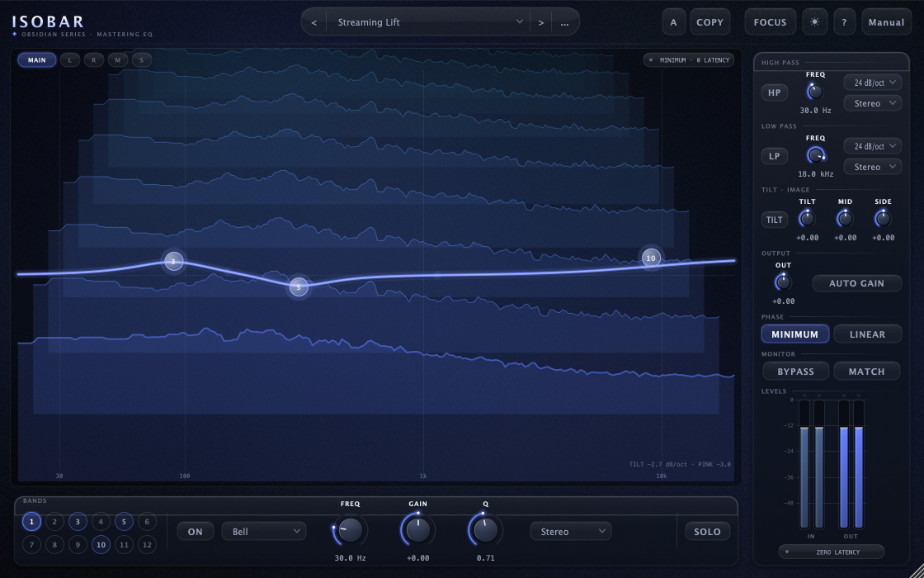Select band 5 in the Bands grid
Viewport: 924px width, 578px height.
(124, 521)
